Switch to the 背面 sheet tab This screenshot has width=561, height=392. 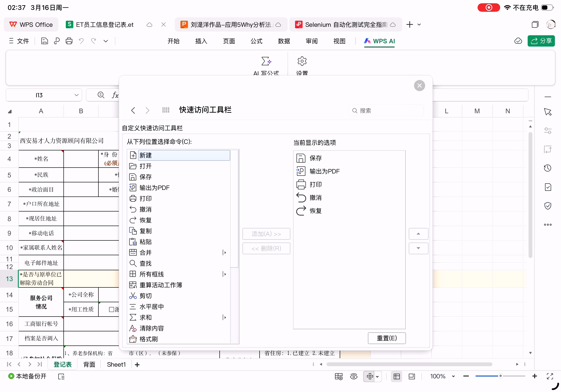(x=89, y=365)
